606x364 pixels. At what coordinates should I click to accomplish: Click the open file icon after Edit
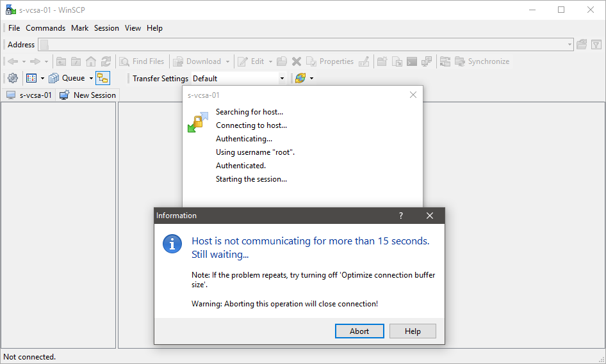[282, 61]
